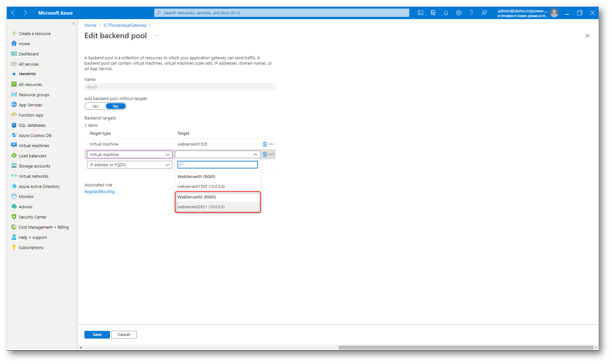Screen dimensions: 612x364
Task: Click the target search filter box
Action: click(218, 164)
